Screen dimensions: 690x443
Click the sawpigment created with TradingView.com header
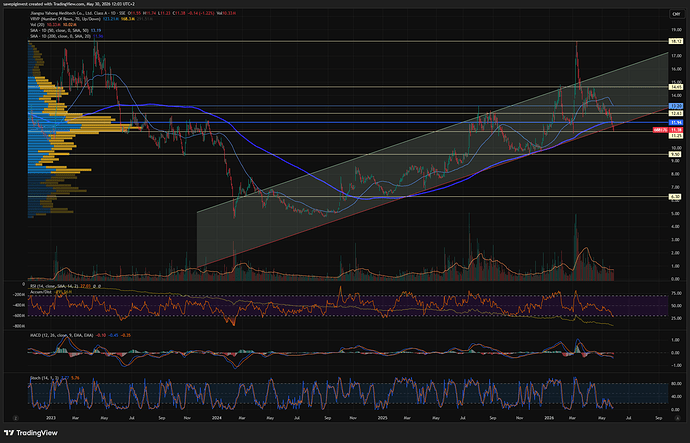(68, 4)
